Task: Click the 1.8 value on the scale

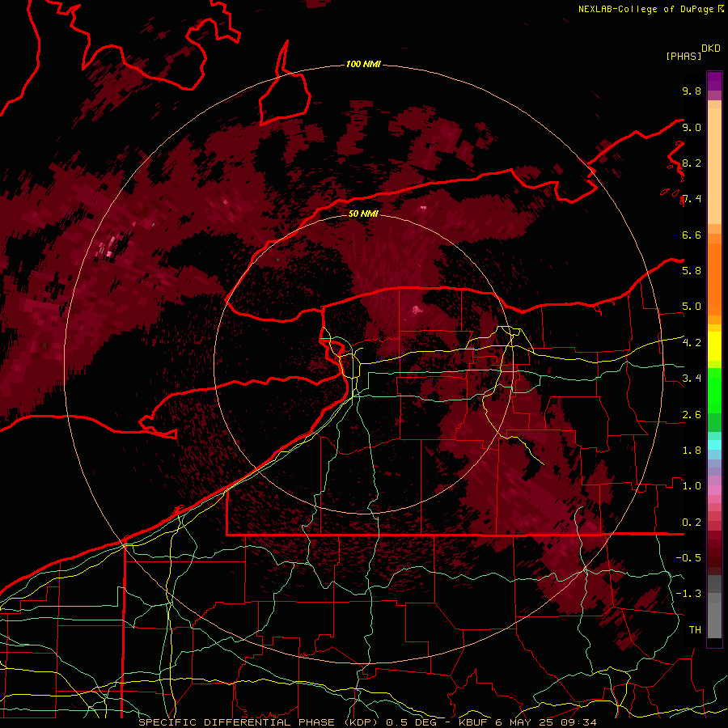Action: click(692, 451)
